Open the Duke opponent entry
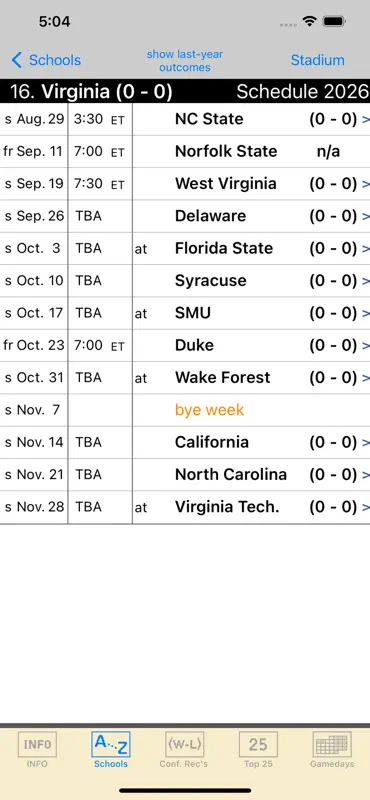 [194, 345]
